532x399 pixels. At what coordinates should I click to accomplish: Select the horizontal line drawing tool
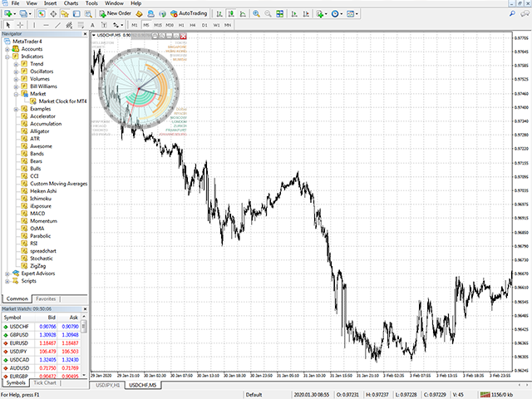(46, 25)
